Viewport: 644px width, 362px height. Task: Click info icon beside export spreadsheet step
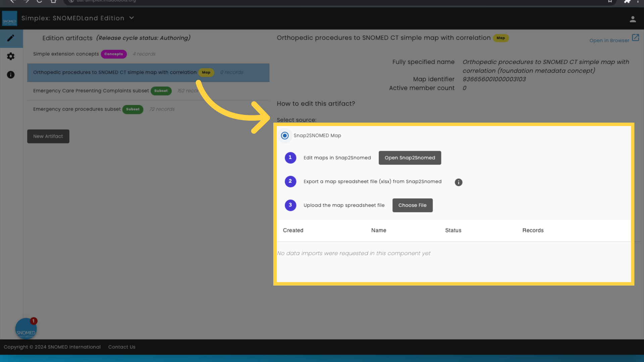[459, 182]
